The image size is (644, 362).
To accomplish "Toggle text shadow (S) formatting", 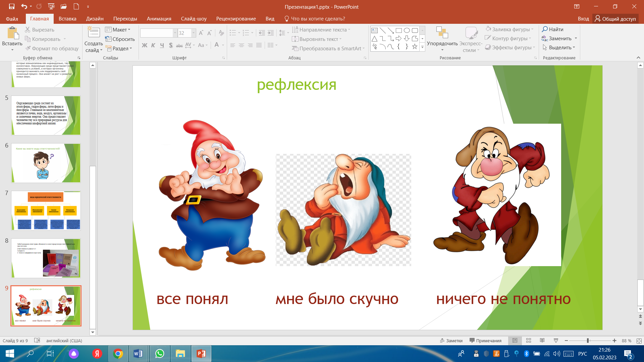I will [171, 45].
